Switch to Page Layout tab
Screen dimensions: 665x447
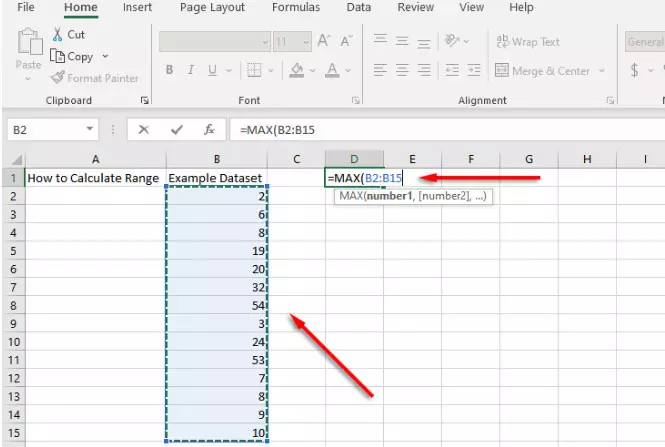pyautogui.click(x=212, y=8)
